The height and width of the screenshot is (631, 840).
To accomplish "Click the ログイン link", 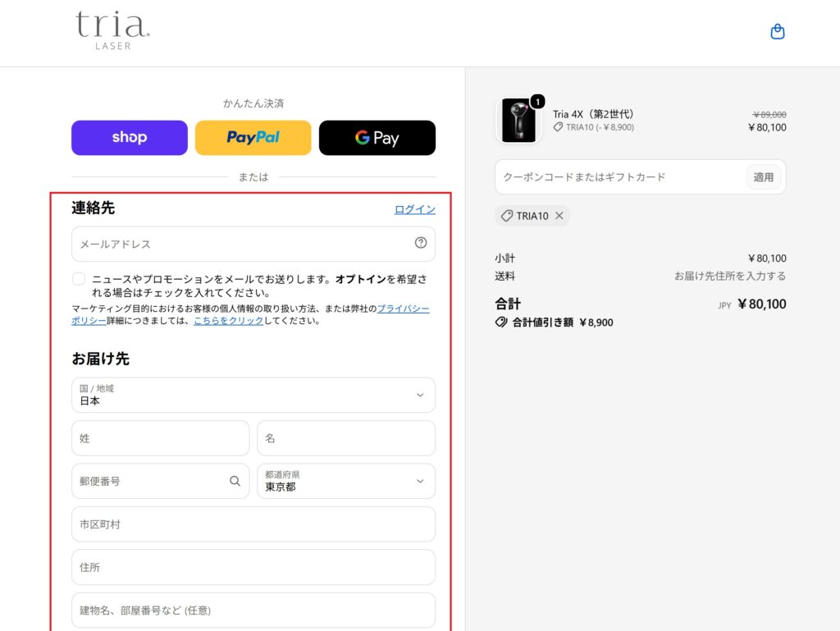I will point(414,209).
